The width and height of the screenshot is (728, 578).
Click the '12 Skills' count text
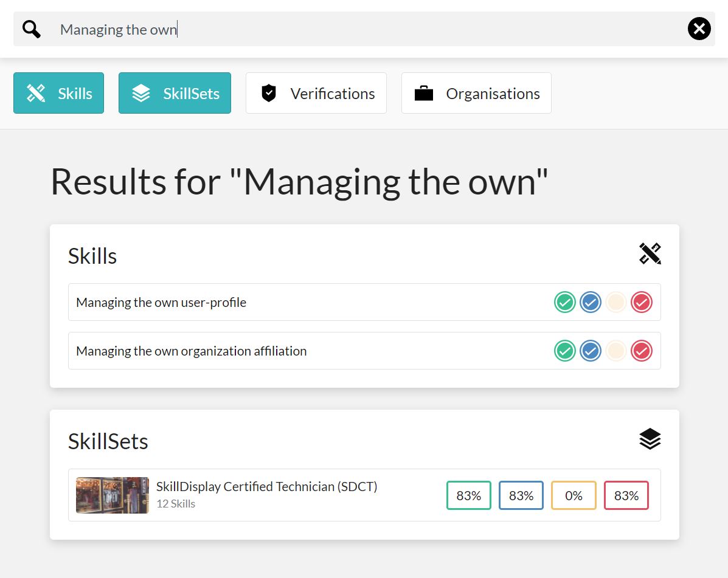pos(176,504)
